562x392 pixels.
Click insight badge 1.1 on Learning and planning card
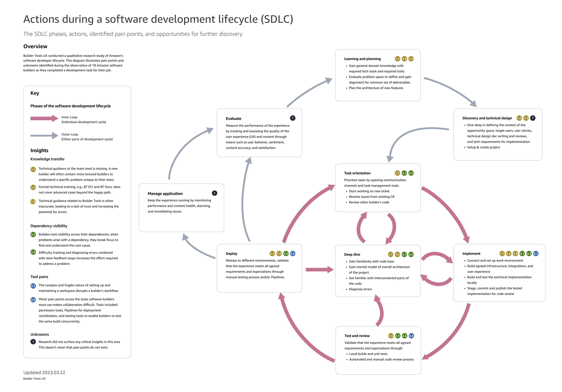click(x=398, y=59)
